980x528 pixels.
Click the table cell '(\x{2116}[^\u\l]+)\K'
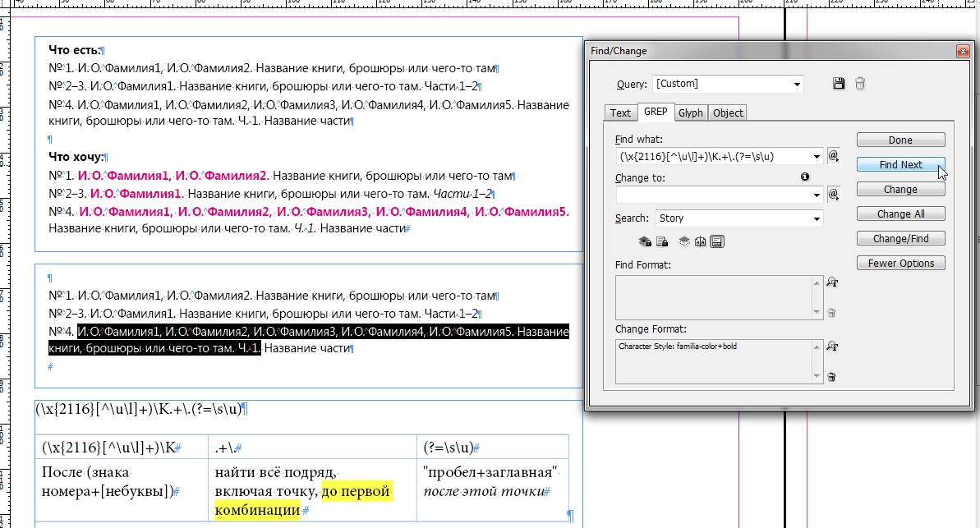pos(122,448)
